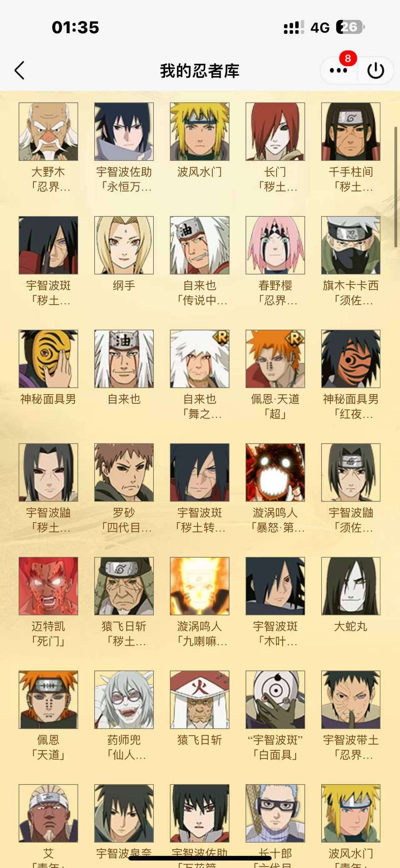Tap the 波风水门 label in first row
Image resolution: width=400 pixels, height=868 pixels.
pos(200,172)
